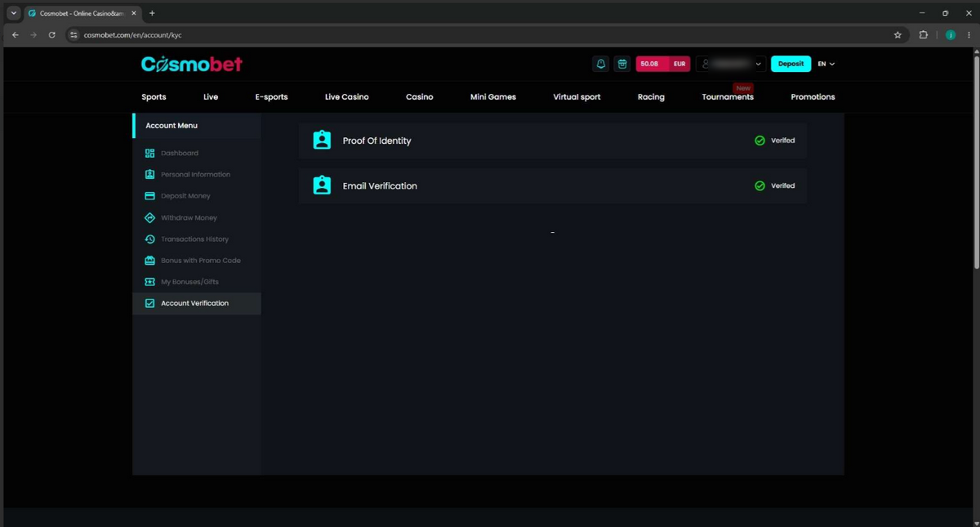The height and width of the screenshot is (527, 980).
Task: Open the browser extensions puzzle icon
Action: (924, 35)
